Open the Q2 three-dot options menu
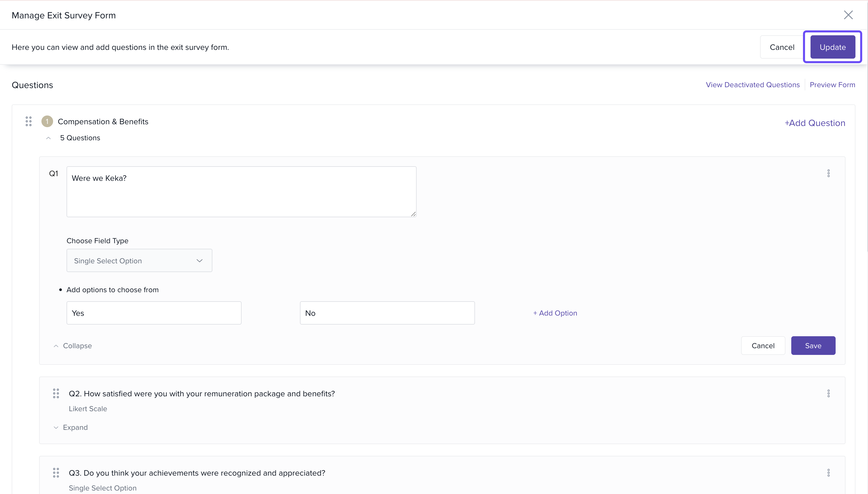Viewport: 868px width, 494px height. 828,394
